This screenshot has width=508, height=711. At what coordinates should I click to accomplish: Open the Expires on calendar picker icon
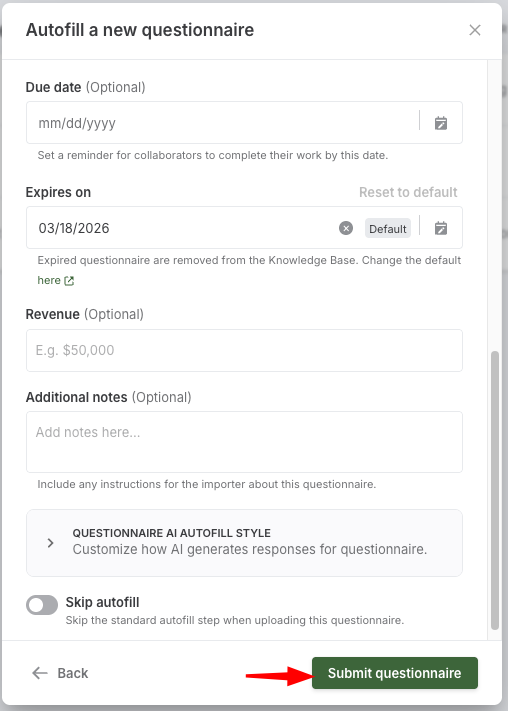[x=440, y=228]
